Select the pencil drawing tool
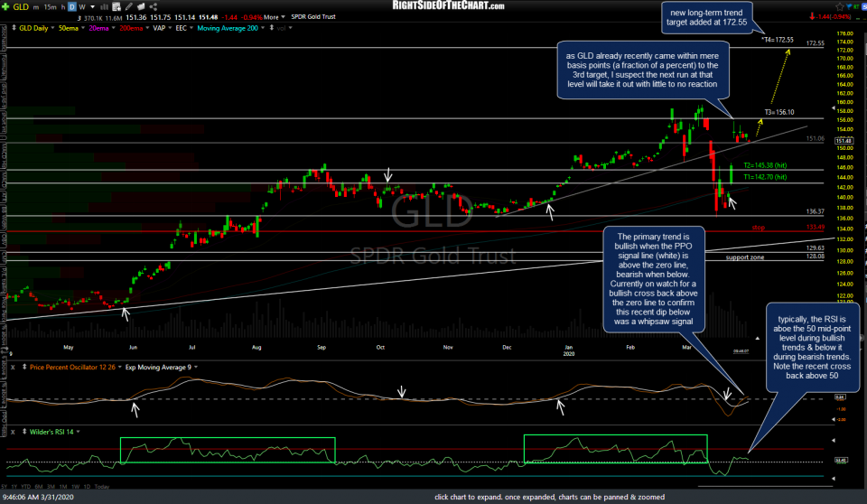The width and height of the screenshot is (867, 504). (129, 6)
